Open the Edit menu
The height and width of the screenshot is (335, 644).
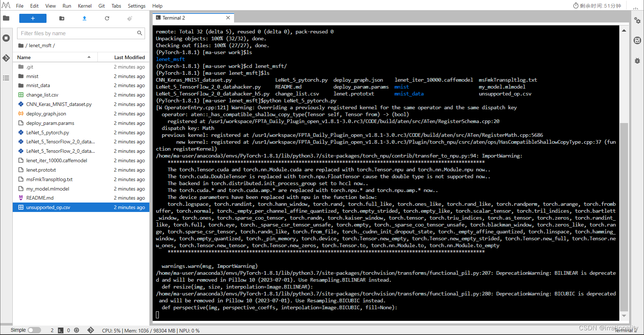pos(35,6)
